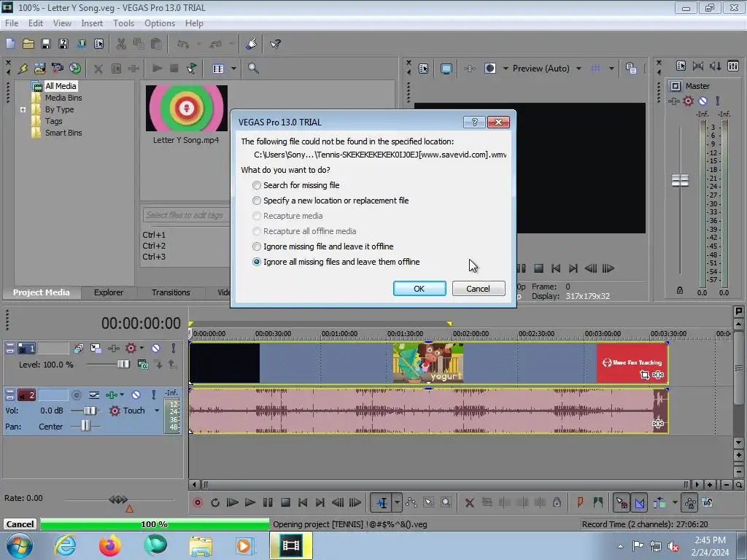Screen dimensions: 747x560
Task: Open a project via folder icon
Action: [28, 44]
